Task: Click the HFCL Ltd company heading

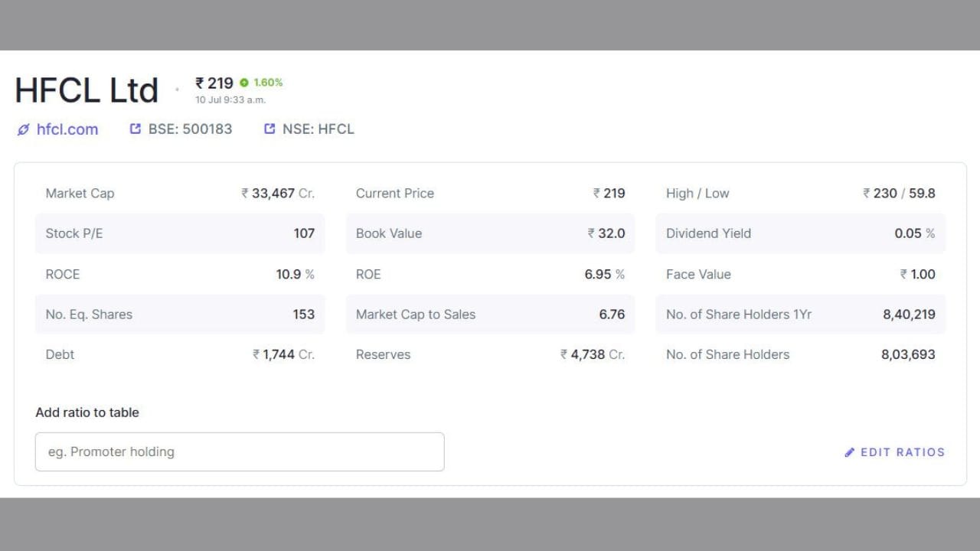Action: pos(87,90)
